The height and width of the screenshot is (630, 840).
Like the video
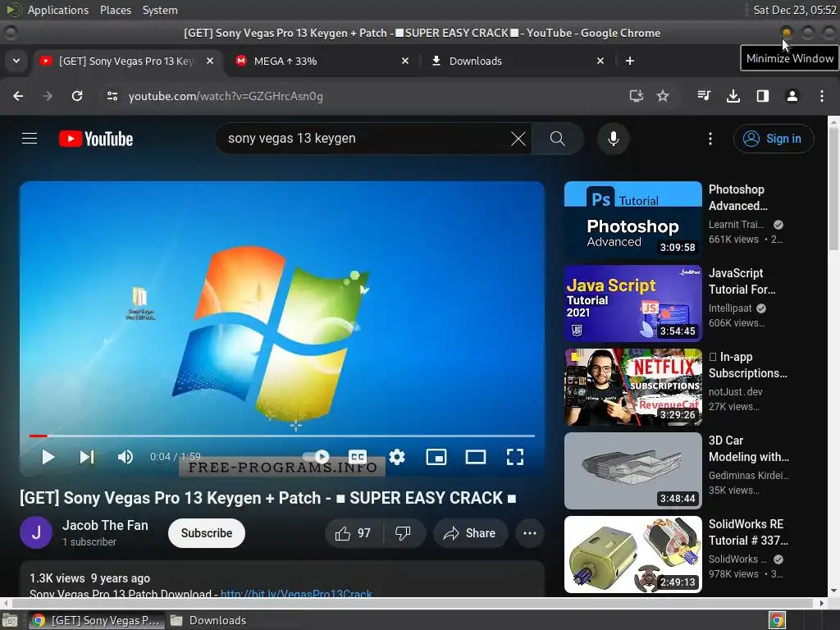click(x=353, y=533)
